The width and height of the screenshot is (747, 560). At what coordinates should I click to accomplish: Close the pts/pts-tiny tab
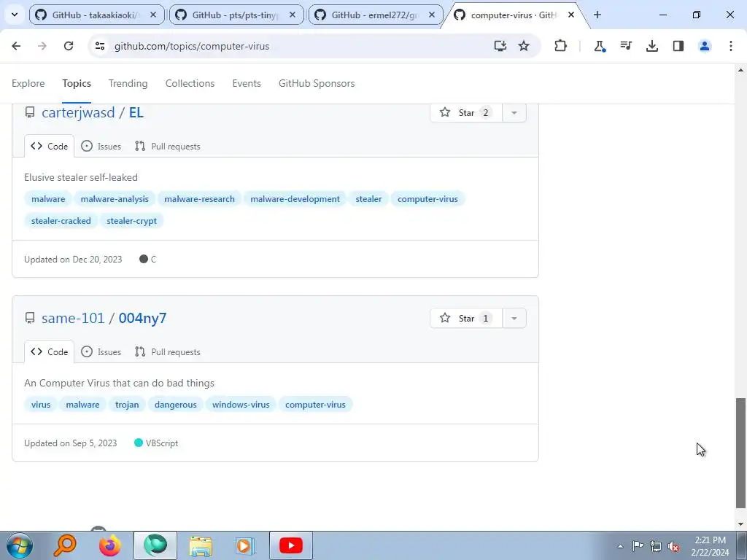point(292,15)
